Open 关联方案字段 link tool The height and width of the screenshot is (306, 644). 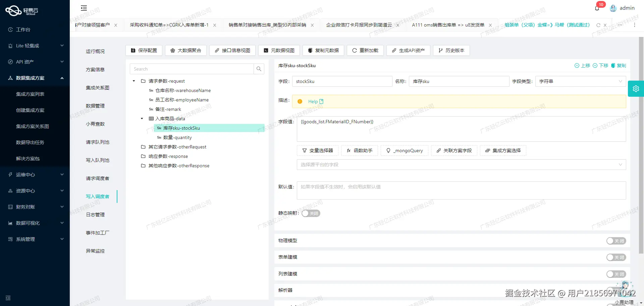pos(454,150)
